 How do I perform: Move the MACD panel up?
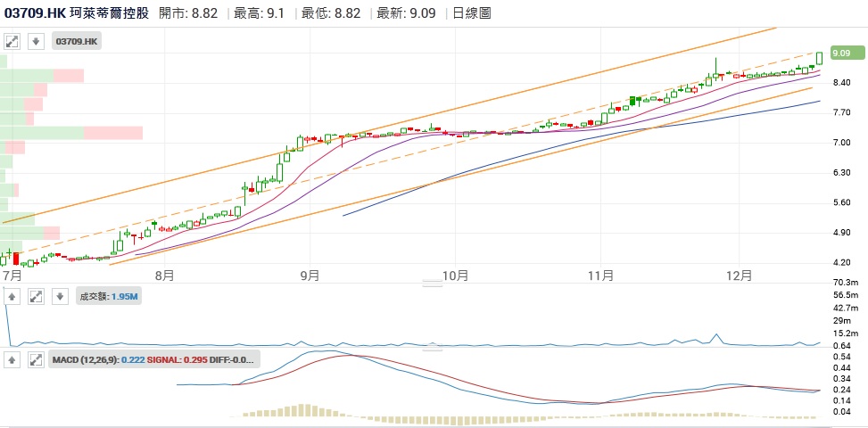(x=13, y=359)
